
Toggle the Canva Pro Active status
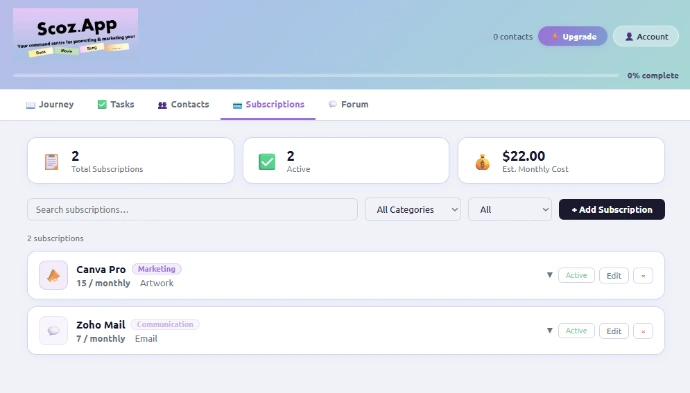click(x=576, y=275)
